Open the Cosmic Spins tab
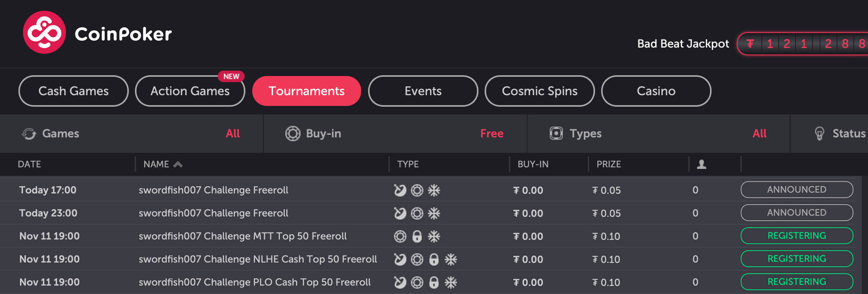Screen dimensions: 868x294 coord(539,91)
